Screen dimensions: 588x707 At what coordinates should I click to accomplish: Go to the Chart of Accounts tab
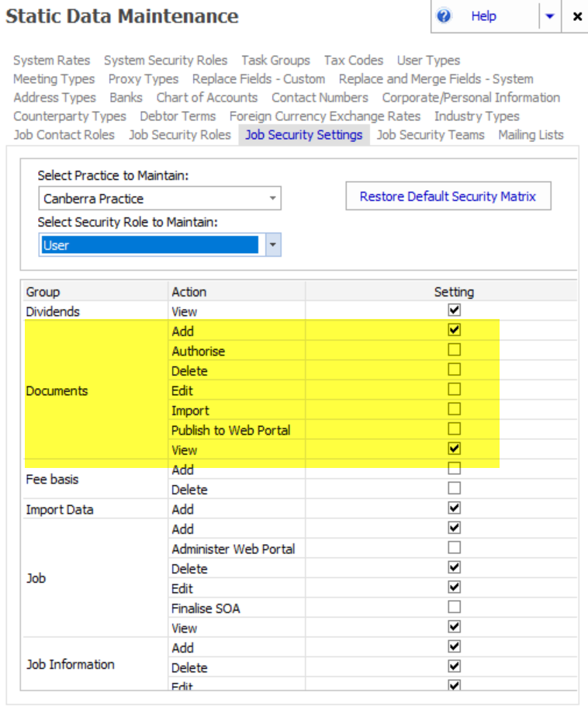207,98
